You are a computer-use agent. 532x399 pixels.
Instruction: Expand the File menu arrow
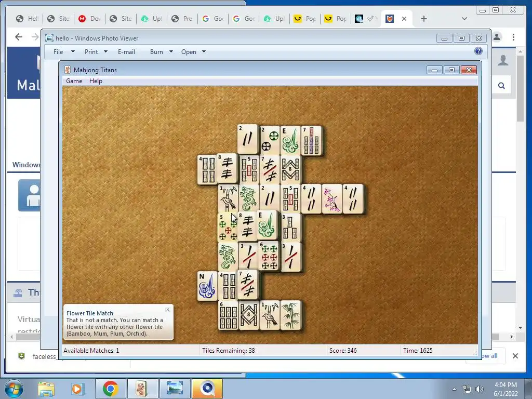[73, 51]
